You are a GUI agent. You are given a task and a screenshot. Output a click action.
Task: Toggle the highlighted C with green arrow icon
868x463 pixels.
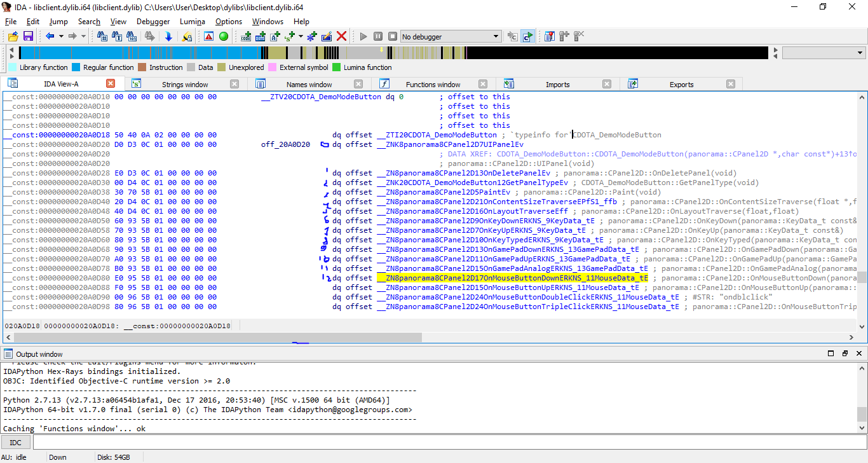click(x=527, y=36)
